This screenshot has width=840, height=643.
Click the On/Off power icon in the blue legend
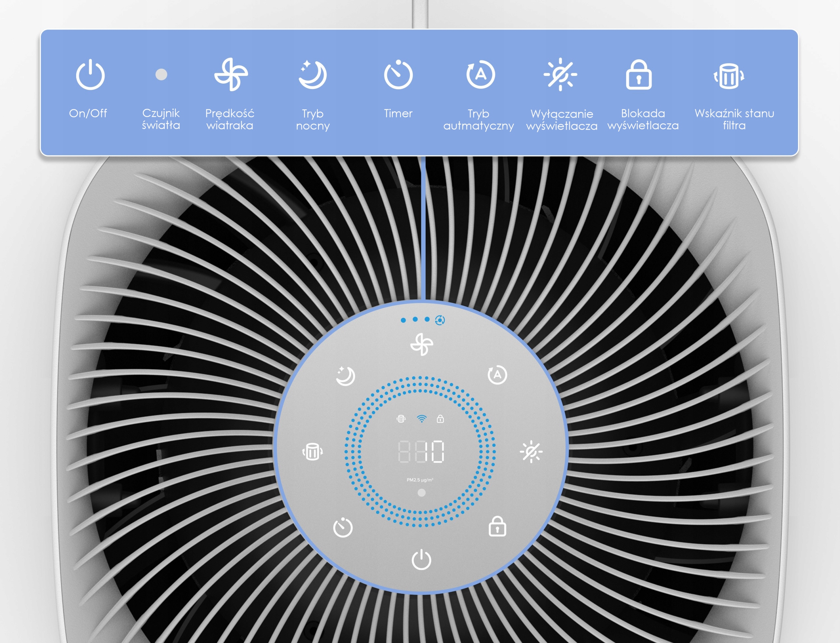click(x=90, y=75)
